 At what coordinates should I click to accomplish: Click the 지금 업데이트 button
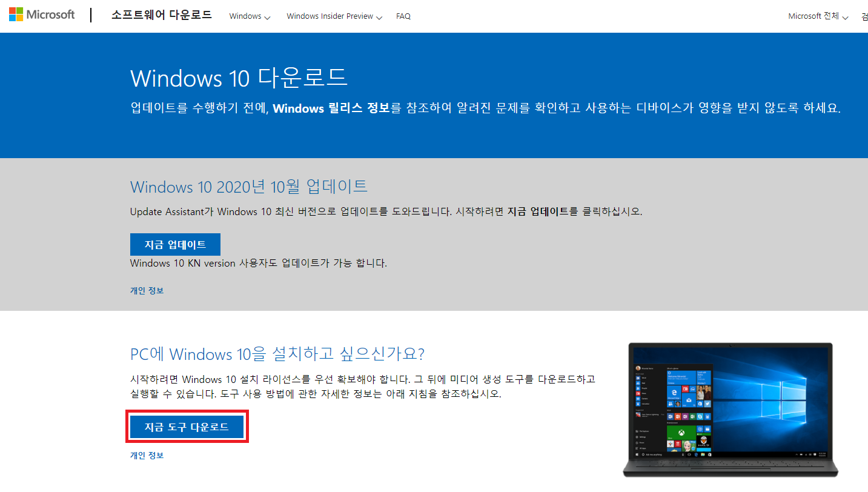pyautogui.click(x=175, y=245)
